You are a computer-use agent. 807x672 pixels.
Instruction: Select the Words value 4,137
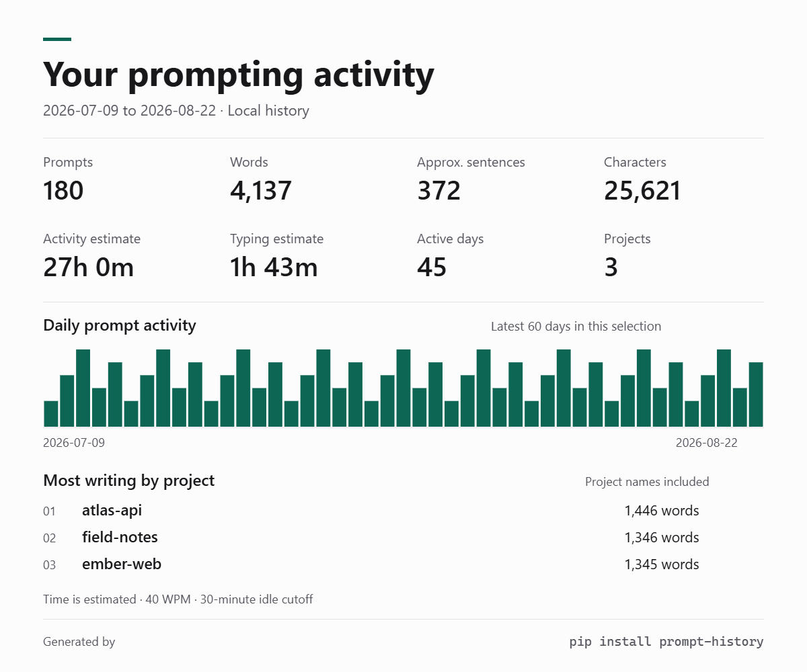[261, 191]
